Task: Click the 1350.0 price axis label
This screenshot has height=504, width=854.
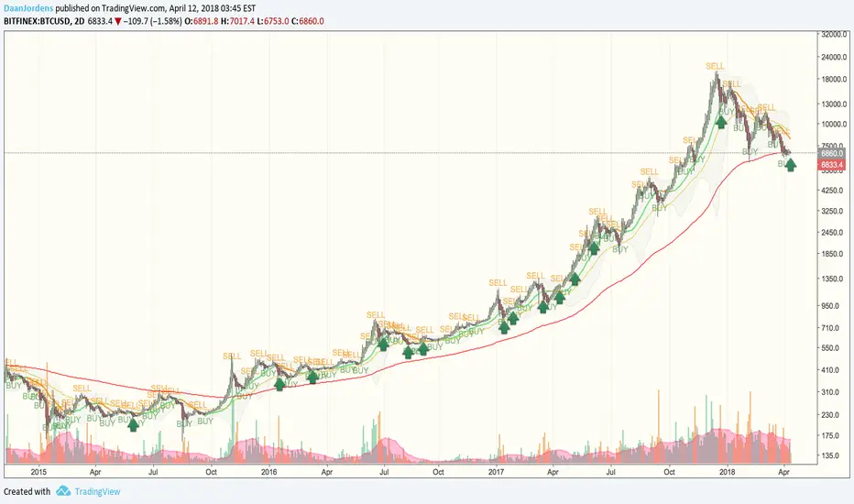Action: point(833,279)
